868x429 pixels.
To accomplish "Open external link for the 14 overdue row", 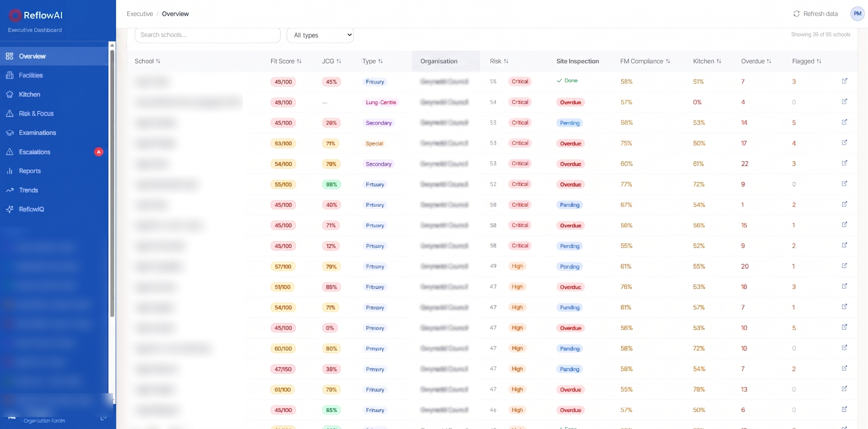I will 844,122.
